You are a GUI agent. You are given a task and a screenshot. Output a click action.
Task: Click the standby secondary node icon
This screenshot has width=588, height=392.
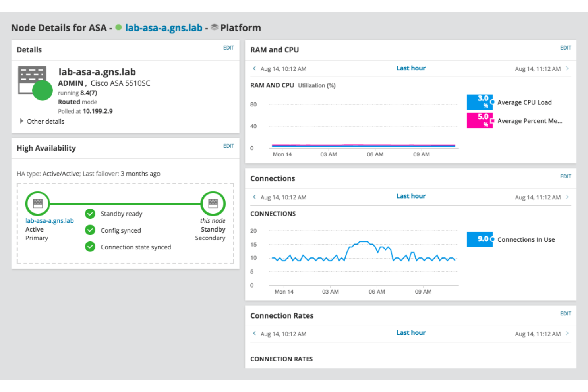click(213, 203)
